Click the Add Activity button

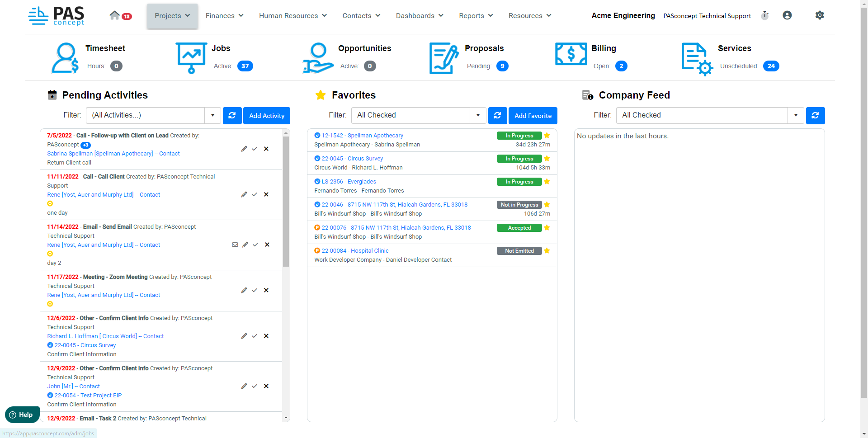pos(267,116)
